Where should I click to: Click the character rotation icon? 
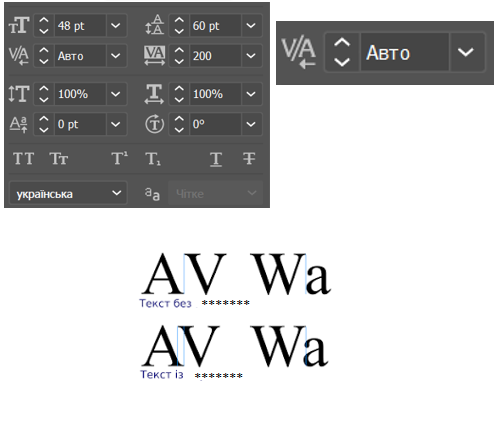(154, 124)
